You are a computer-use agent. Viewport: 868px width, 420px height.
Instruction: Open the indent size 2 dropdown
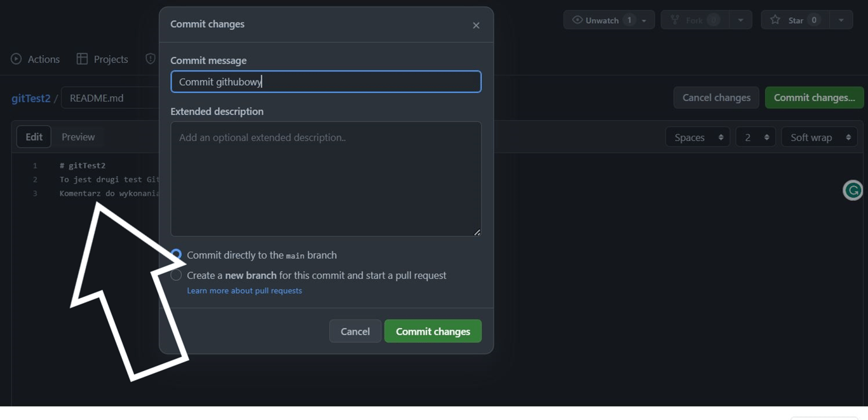coord(756,137)
